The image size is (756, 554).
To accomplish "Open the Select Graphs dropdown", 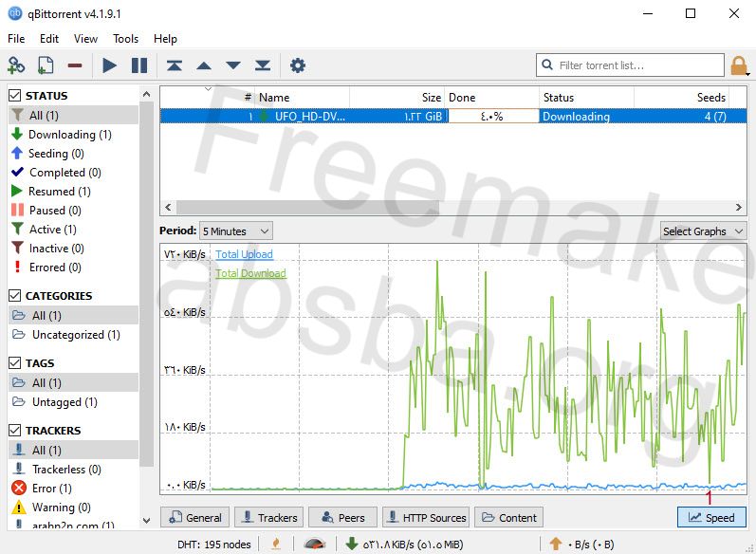I will click(x=704, y=231).
